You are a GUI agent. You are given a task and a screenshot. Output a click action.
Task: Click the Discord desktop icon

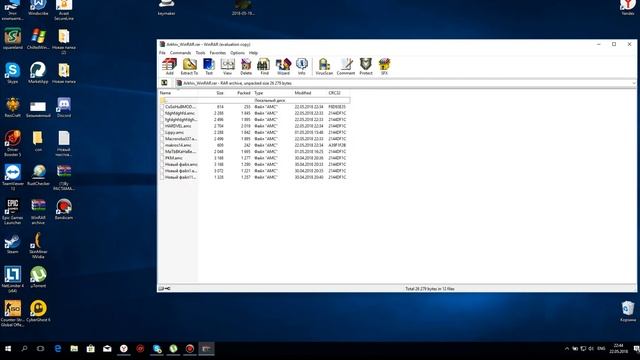pos(64,107)
